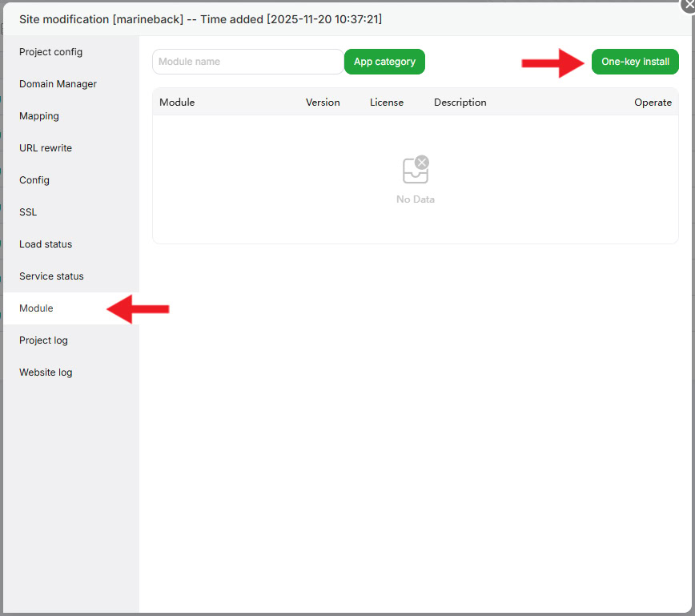Click the Module name search field
Image resolution: width=695 pixels, height=616 pixels.
pyautogui.click(x=247, y=61)
